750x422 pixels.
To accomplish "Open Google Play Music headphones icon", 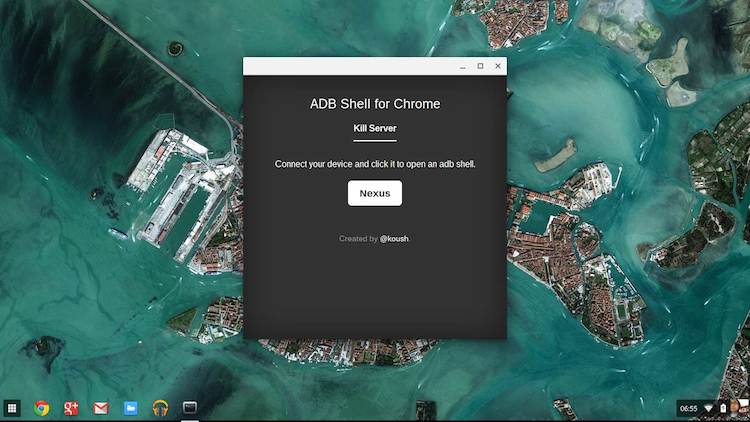I will 160,408.
